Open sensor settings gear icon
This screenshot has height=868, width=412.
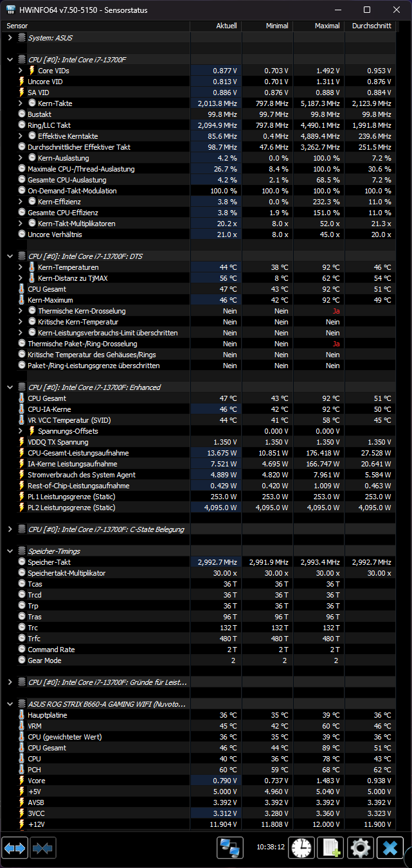coord(360,848)
